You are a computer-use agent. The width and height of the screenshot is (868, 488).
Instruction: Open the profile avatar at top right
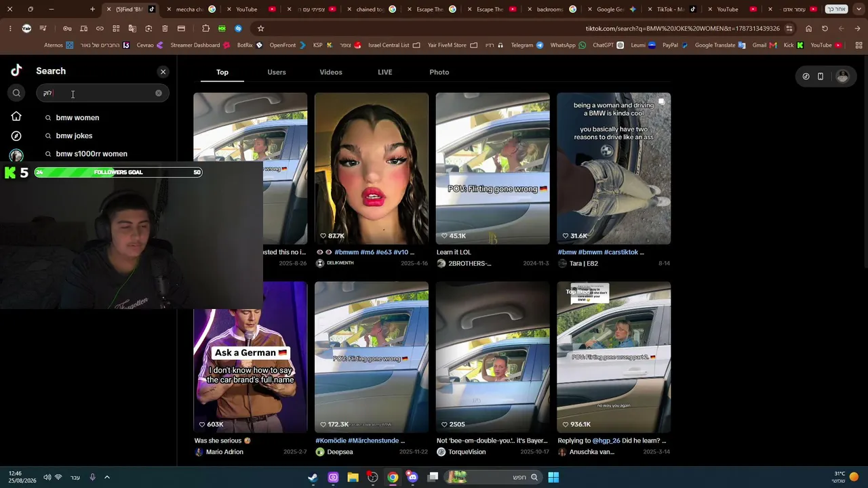[x=843, y=77]
